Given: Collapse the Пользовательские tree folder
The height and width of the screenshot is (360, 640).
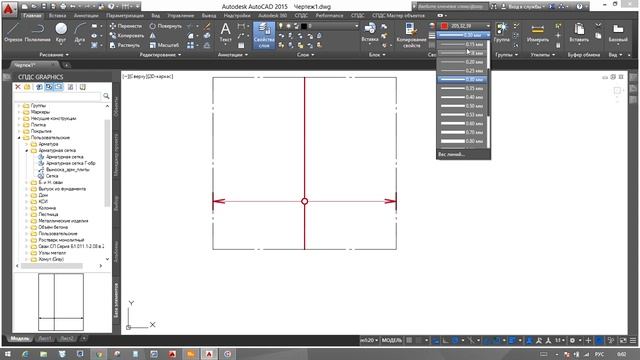Looking at the screenshot, I should [19, 138].
